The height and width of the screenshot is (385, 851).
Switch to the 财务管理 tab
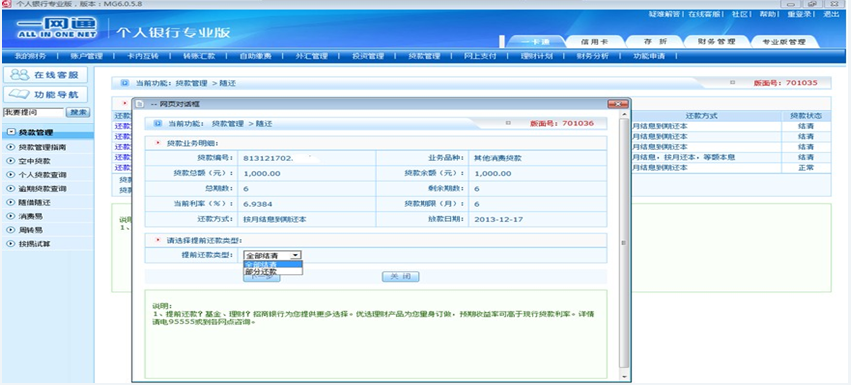point(716,42)
